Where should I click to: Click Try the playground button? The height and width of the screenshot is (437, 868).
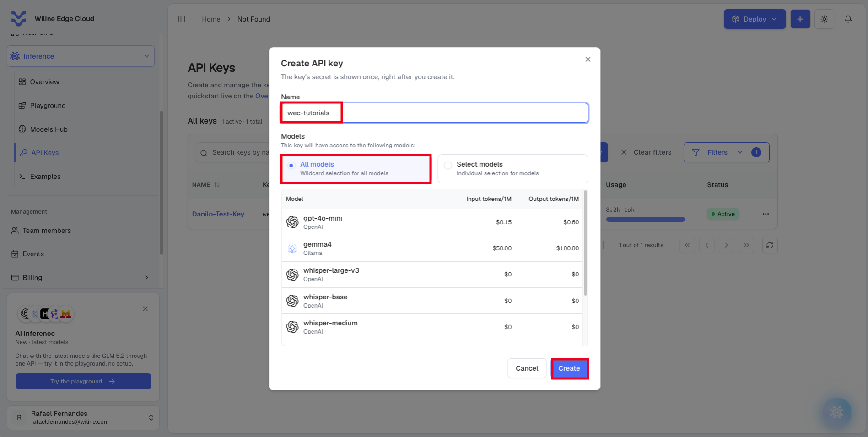click(83, 382)
